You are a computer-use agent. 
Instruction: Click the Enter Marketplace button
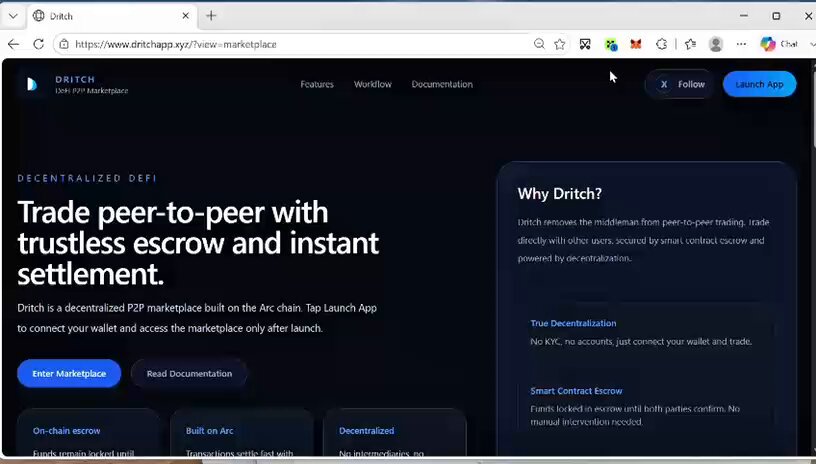(x=69, y=373)
